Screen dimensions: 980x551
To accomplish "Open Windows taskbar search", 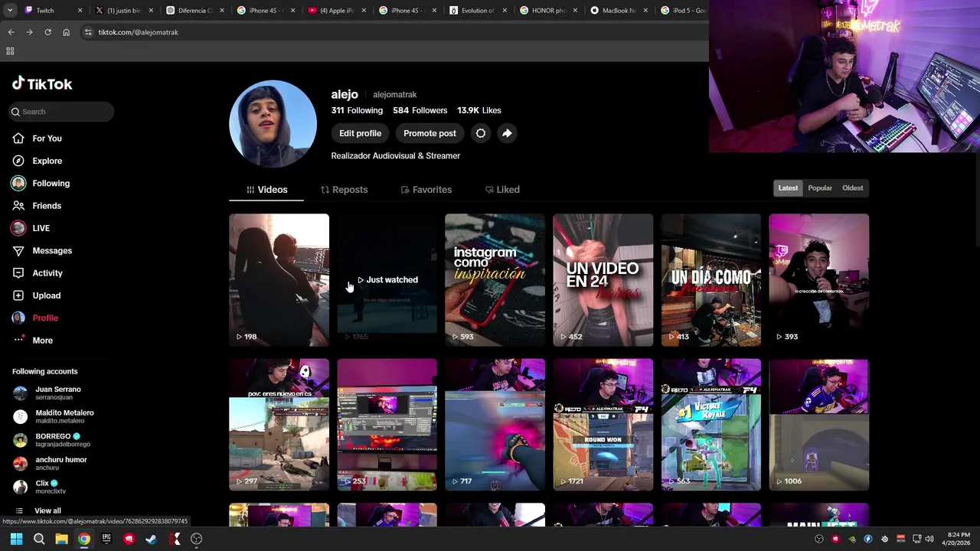I will (39, 539).
